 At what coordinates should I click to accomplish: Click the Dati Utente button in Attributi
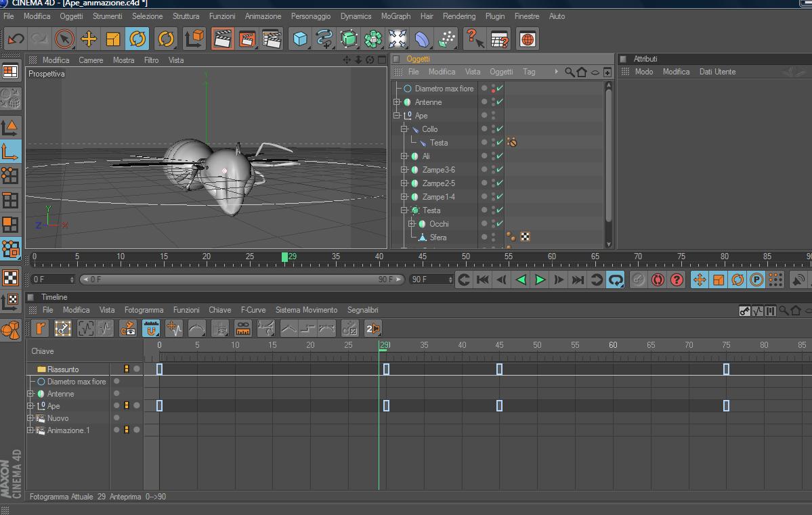click(x=717, y=72)
